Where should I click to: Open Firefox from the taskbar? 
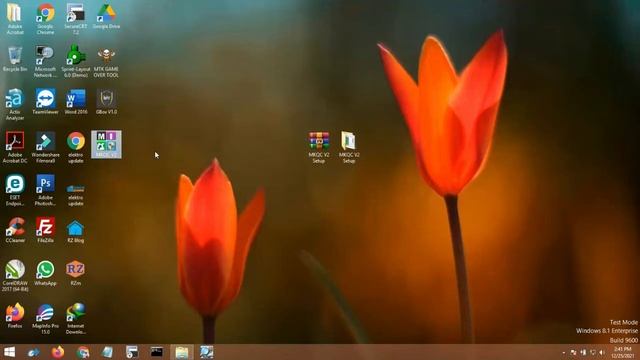[x=58, y=352]
